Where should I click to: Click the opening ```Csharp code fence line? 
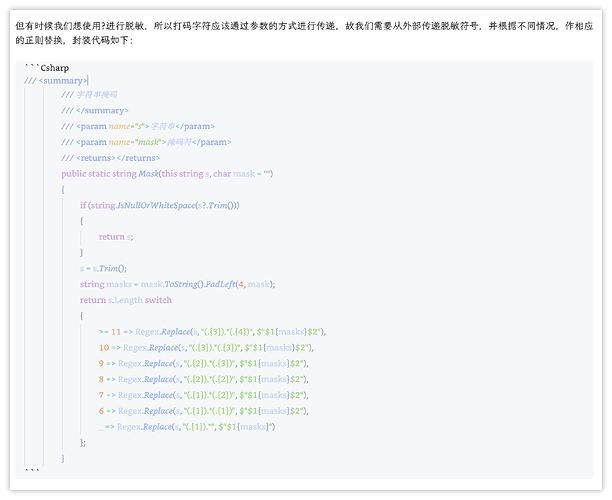(47, 68)
